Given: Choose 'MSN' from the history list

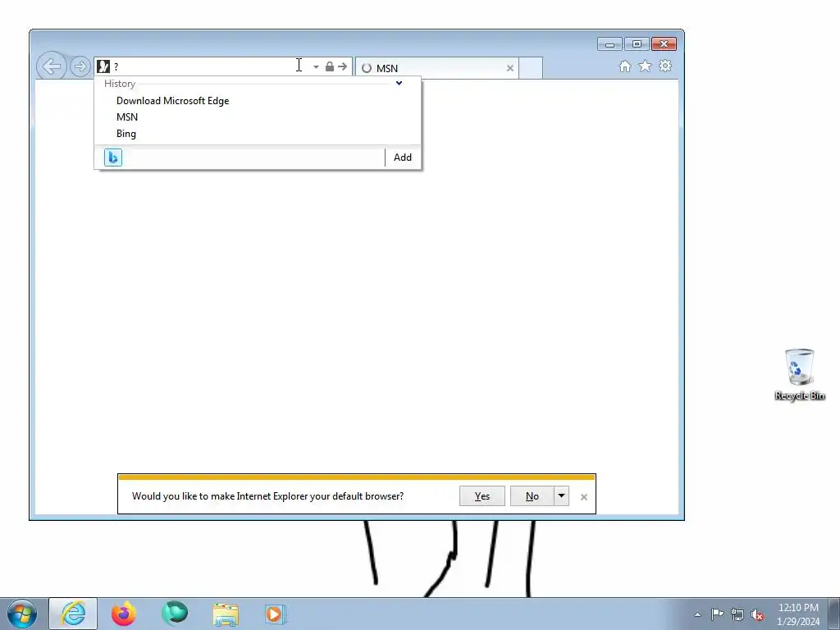Looking at the screenshot, I should 127,116.
